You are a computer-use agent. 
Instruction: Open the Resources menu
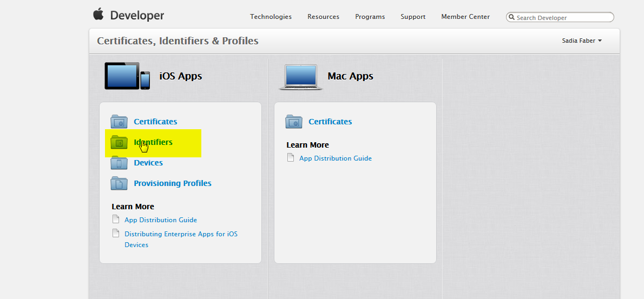tap(323, 17)
